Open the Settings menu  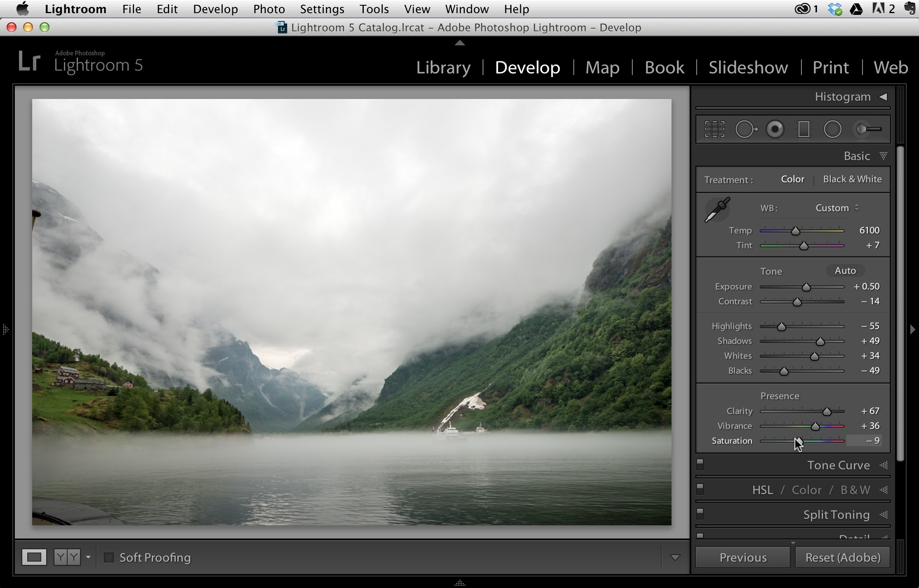(x=322, y=9)
